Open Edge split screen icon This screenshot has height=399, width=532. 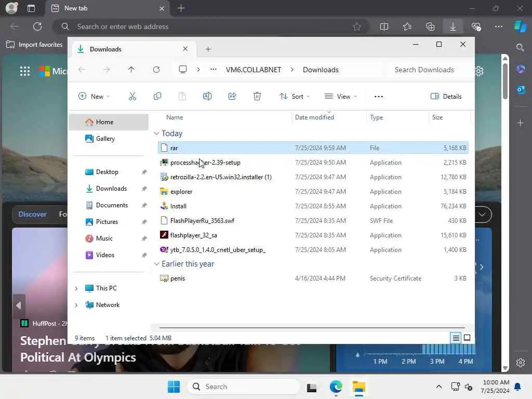[x=384, y=26]
